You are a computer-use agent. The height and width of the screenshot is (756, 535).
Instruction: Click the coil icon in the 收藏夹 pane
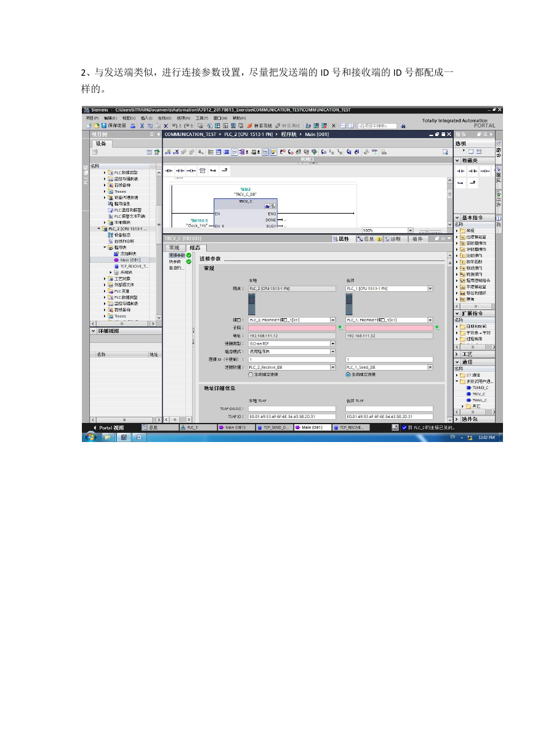[486, 171]
